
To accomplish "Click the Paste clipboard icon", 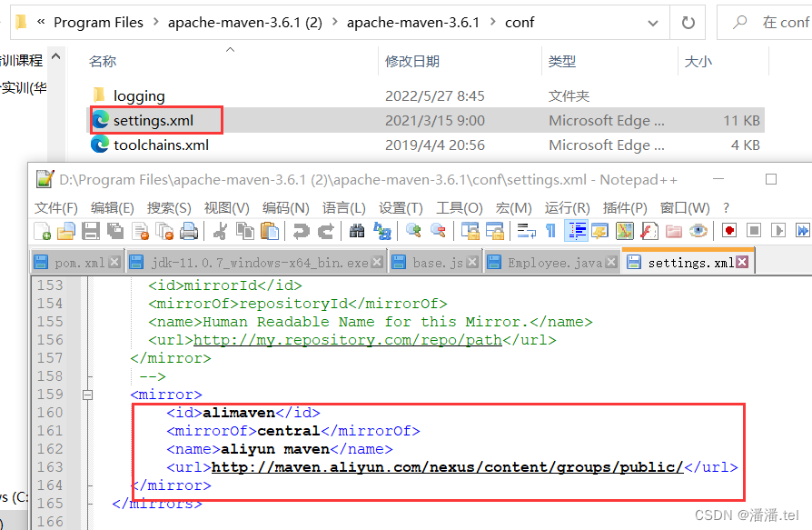I will (269, 231).
